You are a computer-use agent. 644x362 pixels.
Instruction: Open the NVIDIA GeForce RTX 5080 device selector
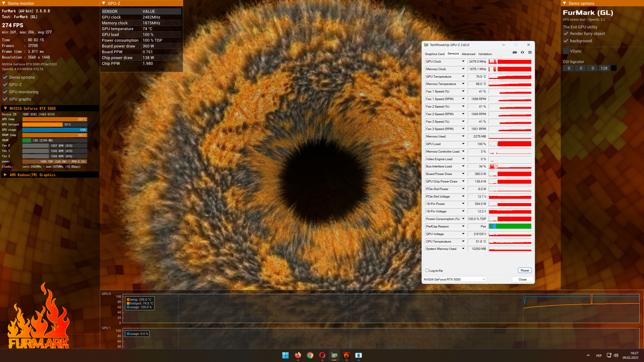tap(454, 280)
